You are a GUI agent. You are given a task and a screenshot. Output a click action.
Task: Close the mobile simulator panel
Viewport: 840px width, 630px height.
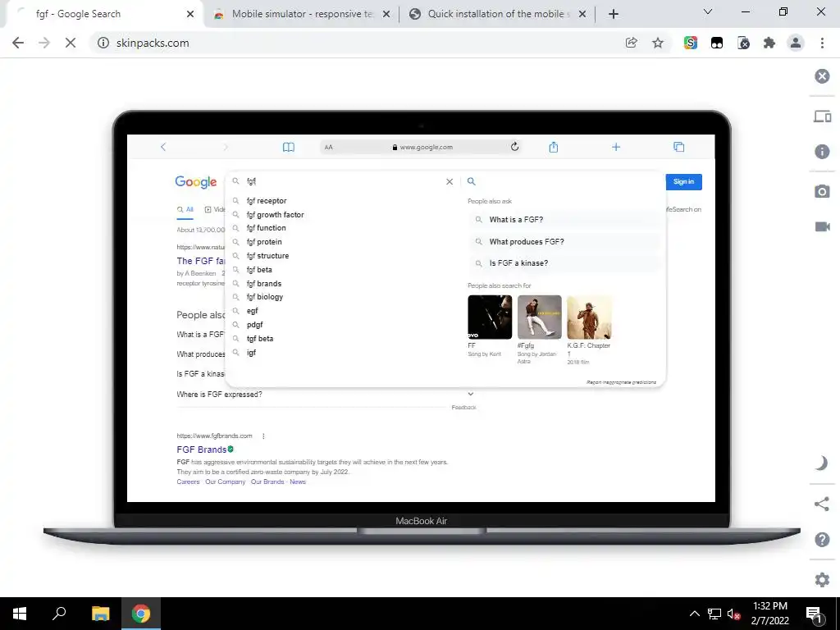(822, 76)
